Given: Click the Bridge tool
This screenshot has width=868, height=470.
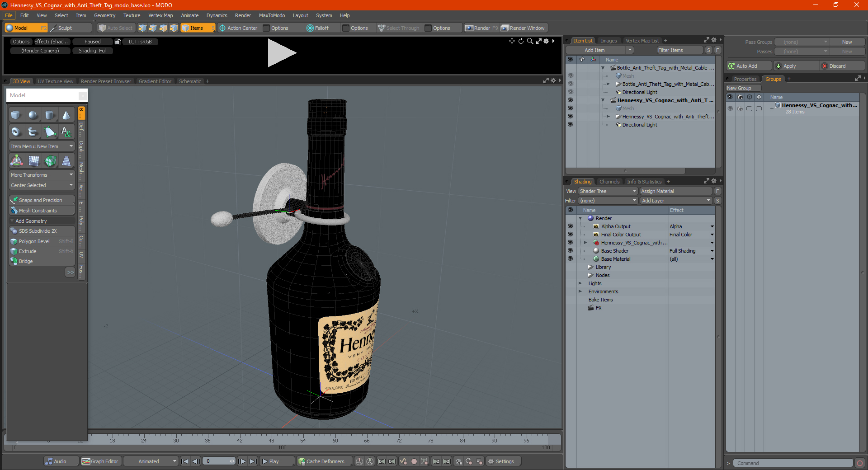Looking at the screenshot, I should pos(42,261).
